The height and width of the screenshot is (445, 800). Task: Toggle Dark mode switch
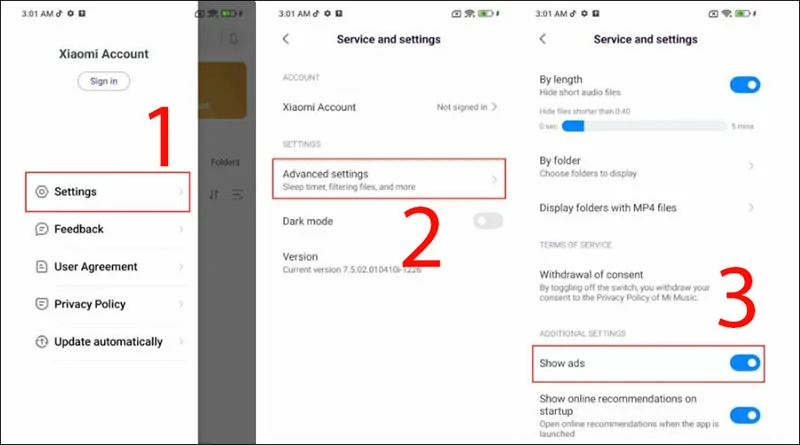(x=488, y=221)
